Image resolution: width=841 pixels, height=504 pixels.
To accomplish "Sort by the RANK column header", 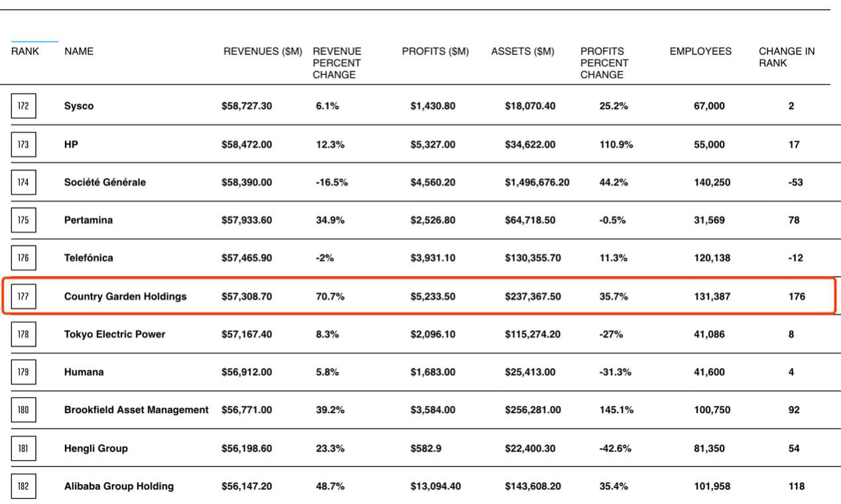I will click(25, 52).
